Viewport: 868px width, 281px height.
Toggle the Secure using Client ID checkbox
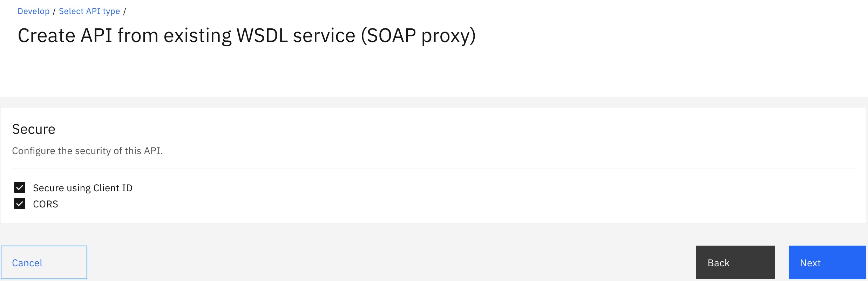pyautogui.click(x=20, y=188)
